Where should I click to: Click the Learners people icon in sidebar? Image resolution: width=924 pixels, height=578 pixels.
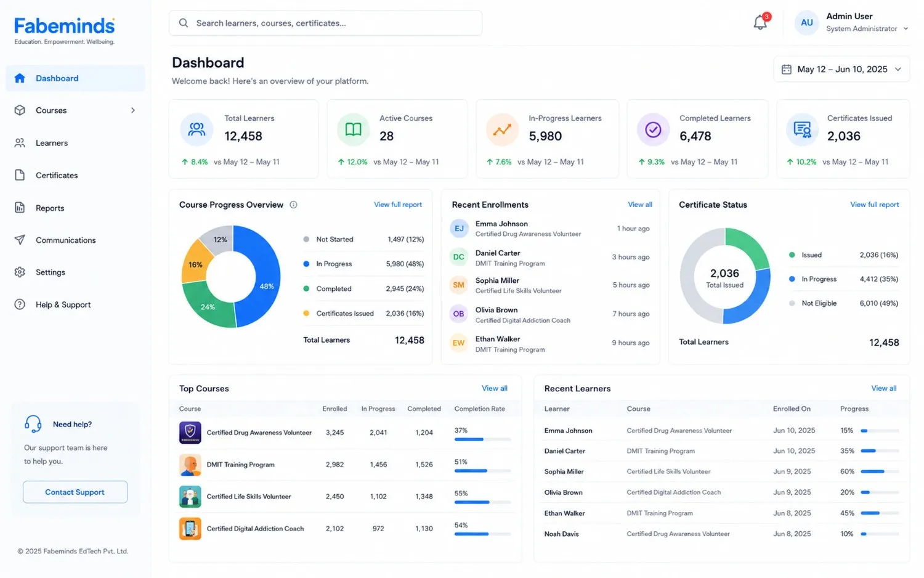click(x=20, y=143)
